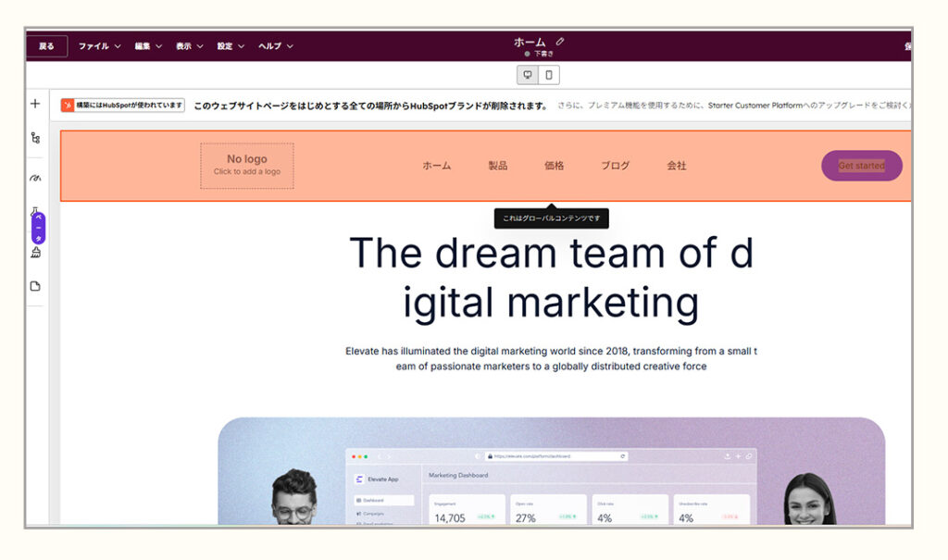Switch to desktop preview view
Image resolution: width=948 pixels, height=560 pixels.
tap(528, 75)
